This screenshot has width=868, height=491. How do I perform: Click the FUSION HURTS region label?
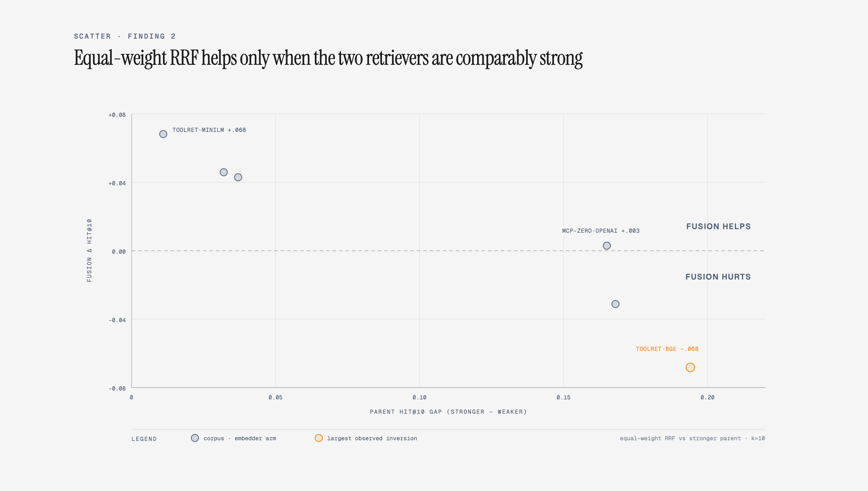(718, 277)
